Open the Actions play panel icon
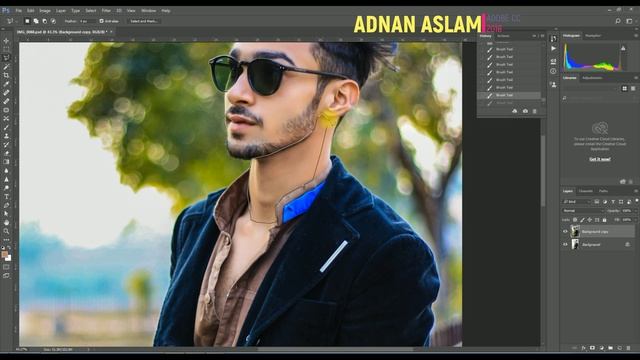 coord(553,49)
